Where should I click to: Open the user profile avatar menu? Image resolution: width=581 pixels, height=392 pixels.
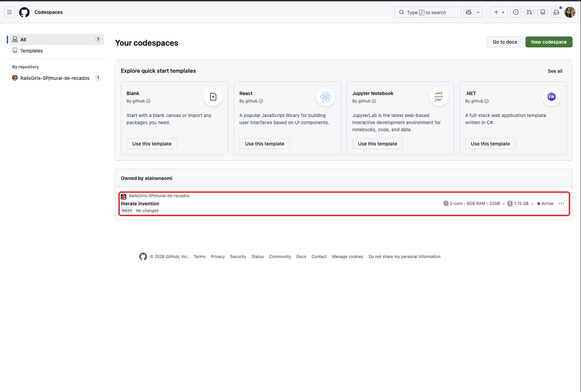(x=570, y=12)
